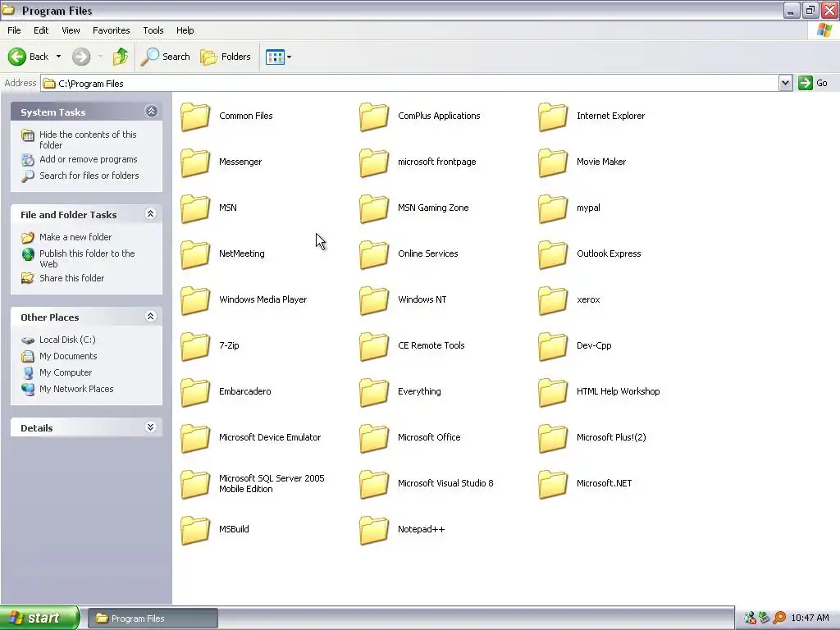Click the address field C:\Program Files
Image resolution: width=840 pixels, height=630 pixels.
[x=410, y=84]
